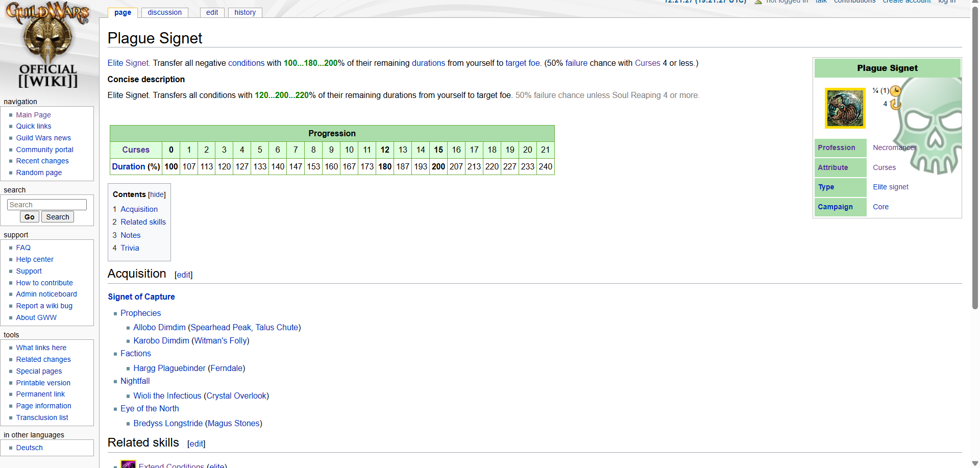Image resolution: width=980 pixels, height=468 pixels.
Task: Open Core campaign link in infobox
Action: coord(880,207)
